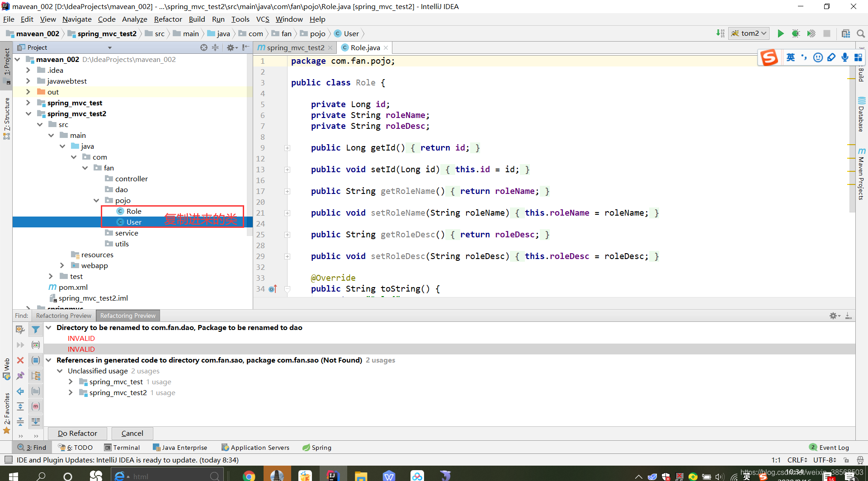Open Project panel gear settings
The width and height of the screenshot is (868, 481).
231,47
